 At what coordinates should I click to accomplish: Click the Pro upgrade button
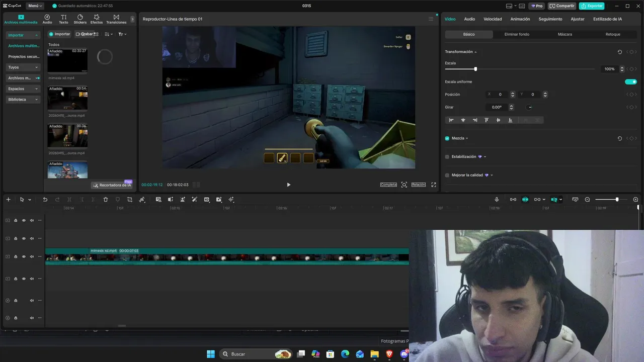(x=536, y=6)
